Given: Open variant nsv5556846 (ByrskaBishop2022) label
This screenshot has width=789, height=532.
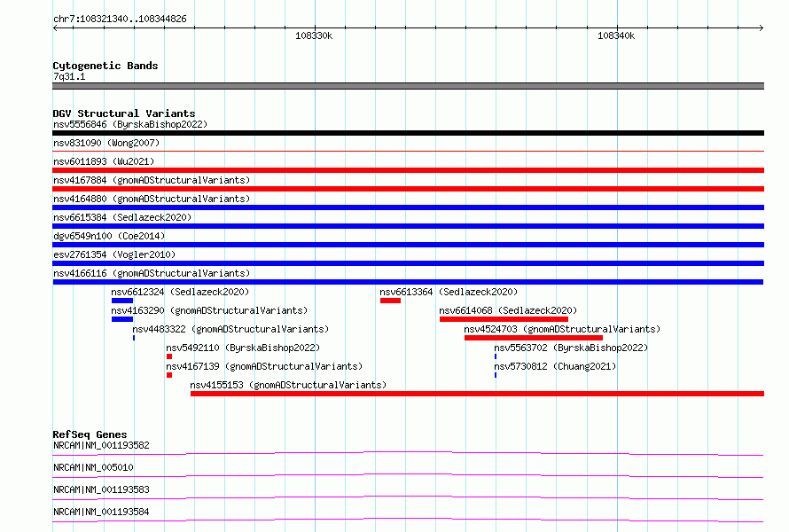Looking at the screenshot, I should [x=130, y=124].
